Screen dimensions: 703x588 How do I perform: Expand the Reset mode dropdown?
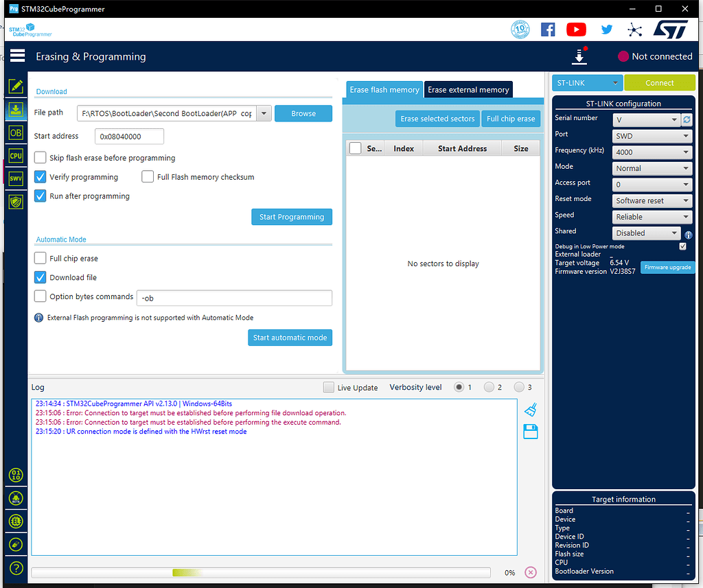tap(653, 201)
